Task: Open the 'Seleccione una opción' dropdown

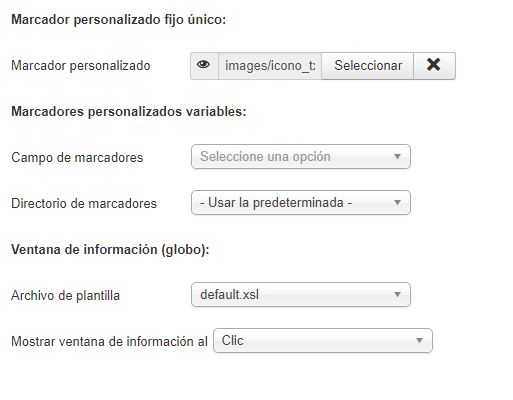Action: [x=301, y=157]
